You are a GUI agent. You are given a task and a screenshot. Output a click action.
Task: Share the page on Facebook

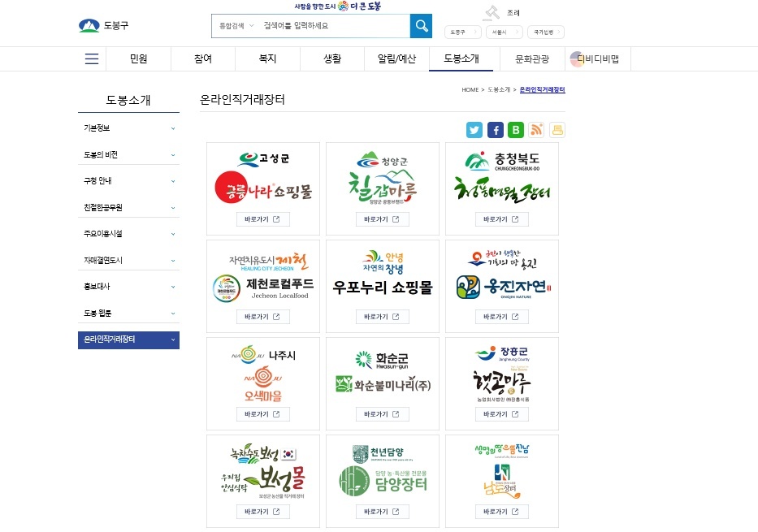[496, 130]
